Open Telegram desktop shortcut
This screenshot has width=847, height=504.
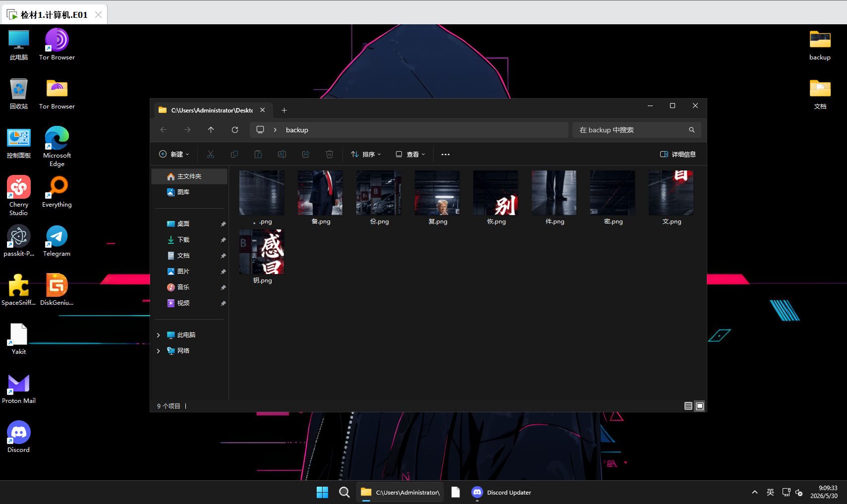point(56,241)
